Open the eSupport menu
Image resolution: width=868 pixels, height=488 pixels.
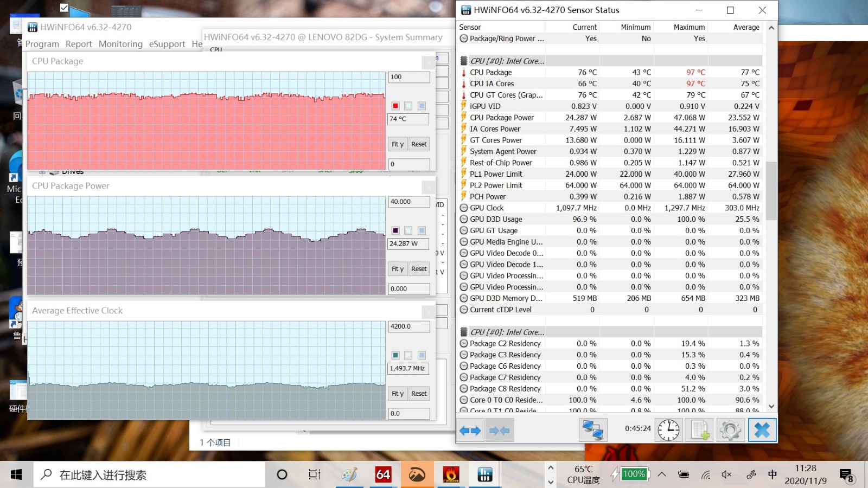[x=167, y=44]
